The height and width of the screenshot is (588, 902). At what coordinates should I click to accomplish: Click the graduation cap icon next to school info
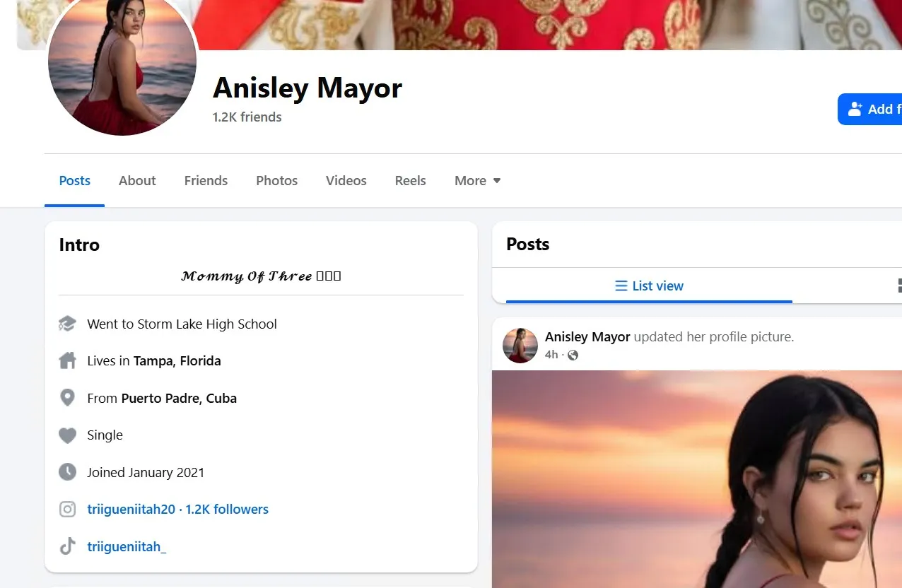[67, 323]
